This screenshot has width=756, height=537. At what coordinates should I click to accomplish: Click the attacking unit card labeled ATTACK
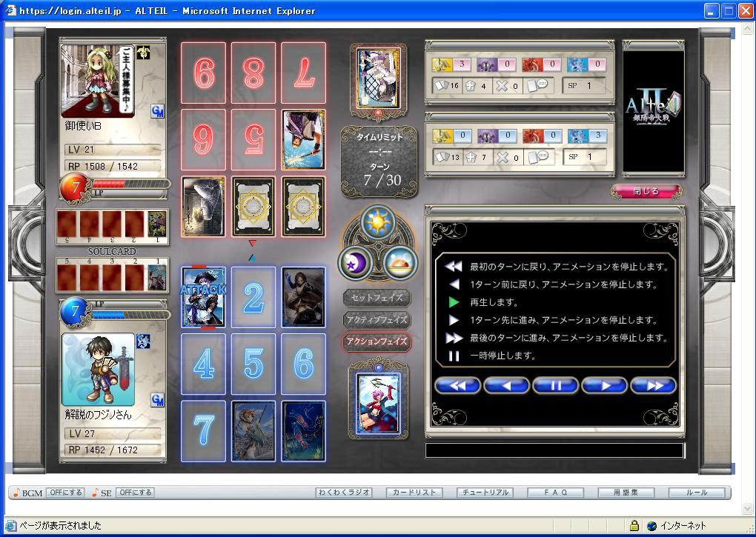(204, 298)
